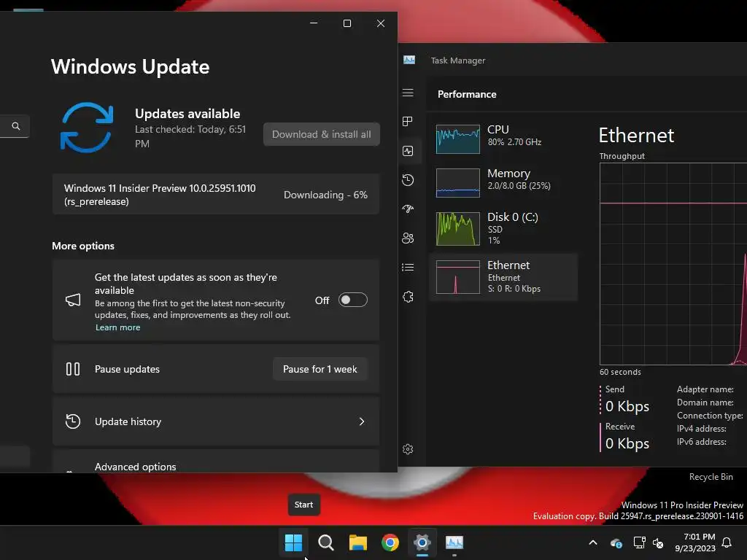The width and height of the screenshot is (747, 560).
Task: Open the Start menu Windows logo
Action: (x=293, y=542)
